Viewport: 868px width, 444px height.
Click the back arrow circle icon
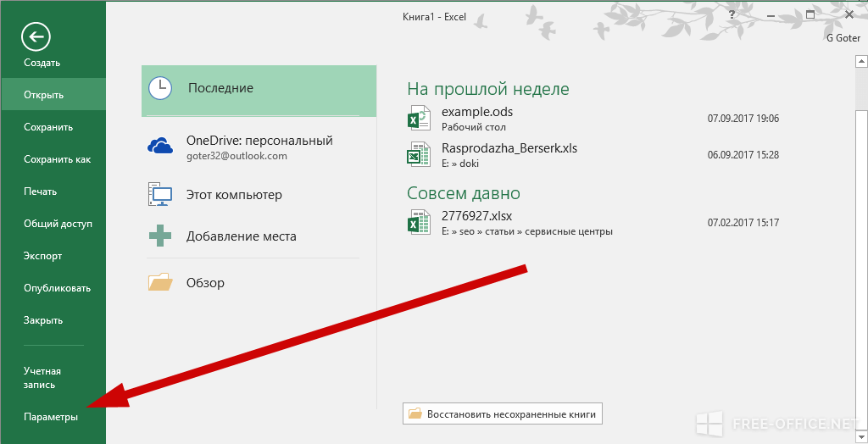click(x=36, y=37)
